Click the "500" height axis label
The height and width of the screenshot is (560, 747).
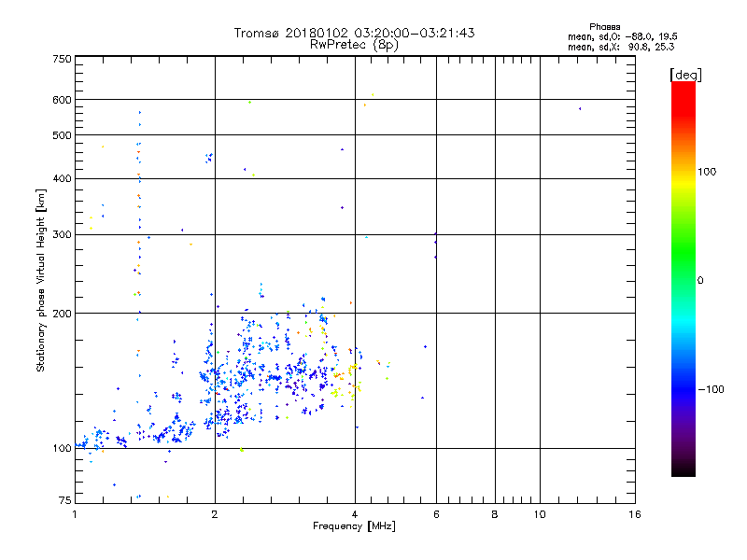click(62, 135)
